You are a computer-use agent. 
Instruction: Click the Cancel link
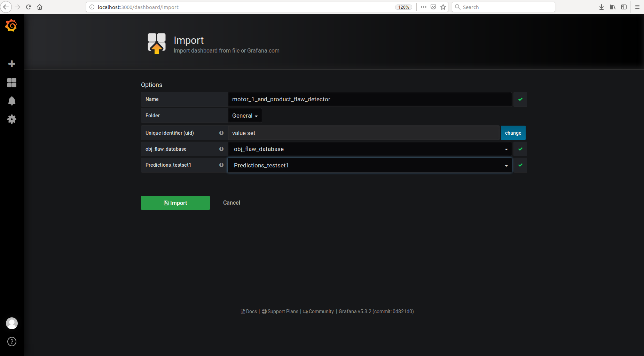coord(231,203)
